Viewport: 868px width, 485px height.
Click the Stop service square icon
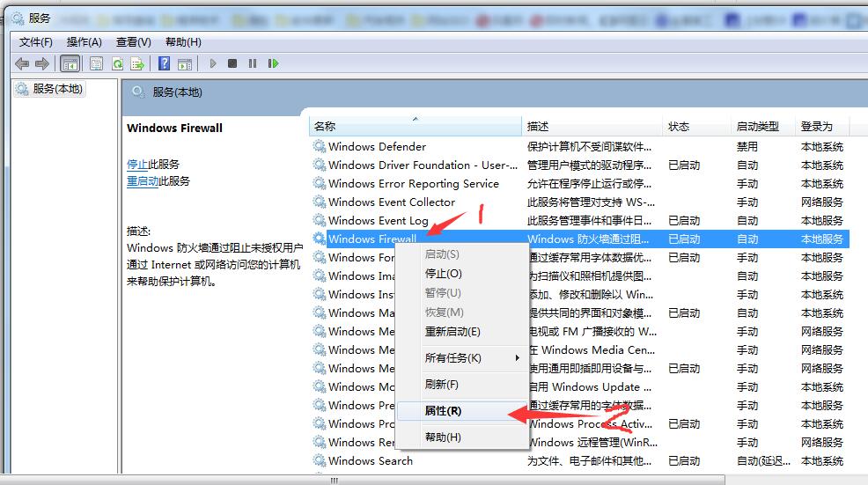click(232, 63)
